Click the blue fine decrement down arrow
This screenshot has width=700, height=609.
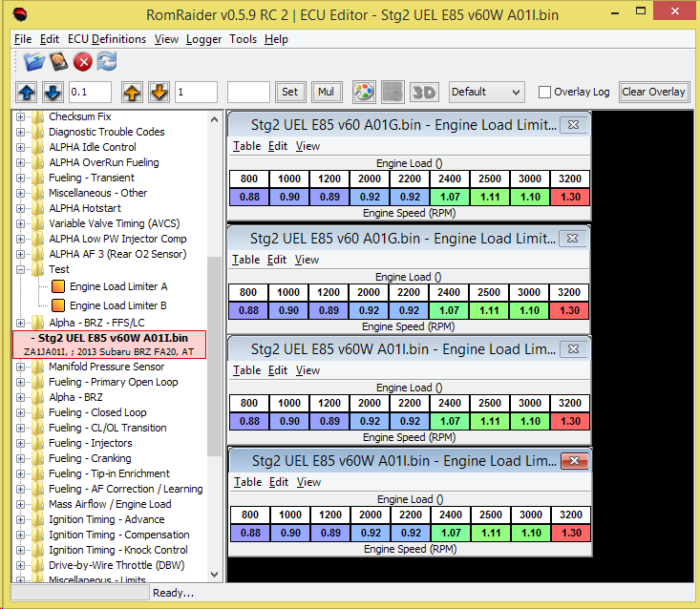click(x=53, y=92)
